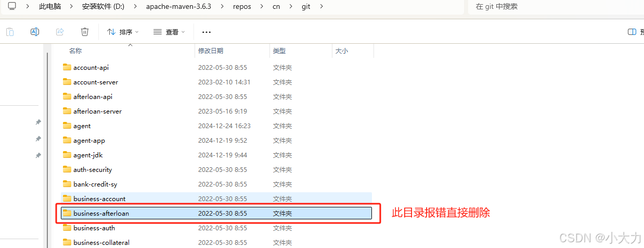The height and width of the screenshot is (248, 644).
Task: Select the account-api folder name
Action: 91,68
